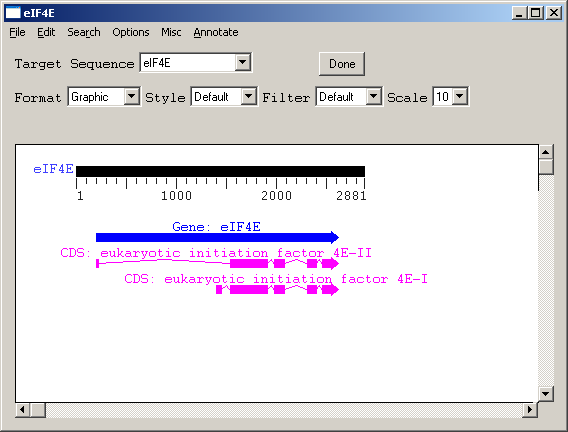Open the File menu
Viewport: 568px width, 432px height.
pos(17,33)
